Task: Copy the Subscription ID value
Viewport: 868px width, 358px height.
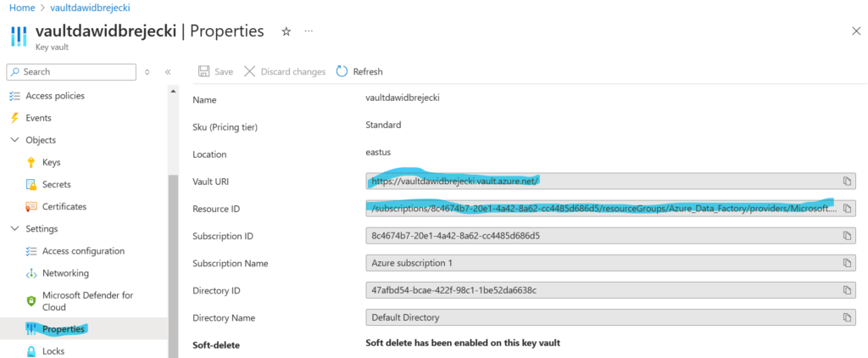Action: coord(846,235)
